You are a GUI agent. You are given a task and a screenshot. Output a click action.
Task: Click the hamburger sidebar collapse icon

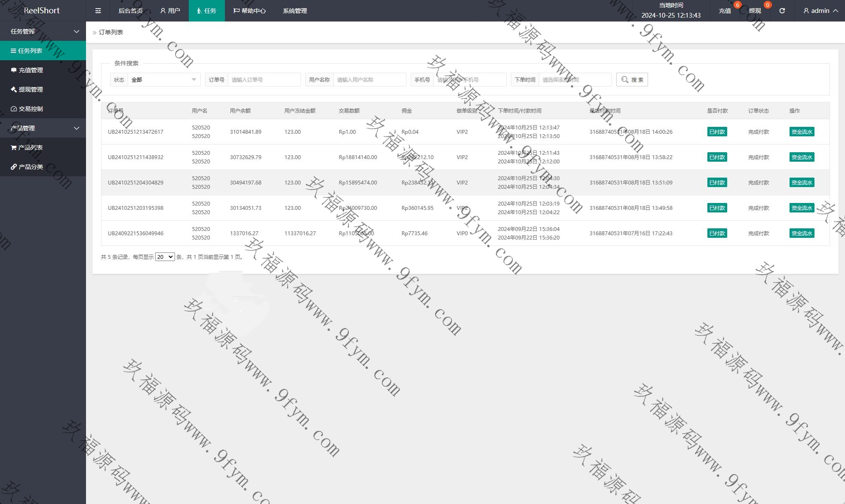click(x=98, y=11)
